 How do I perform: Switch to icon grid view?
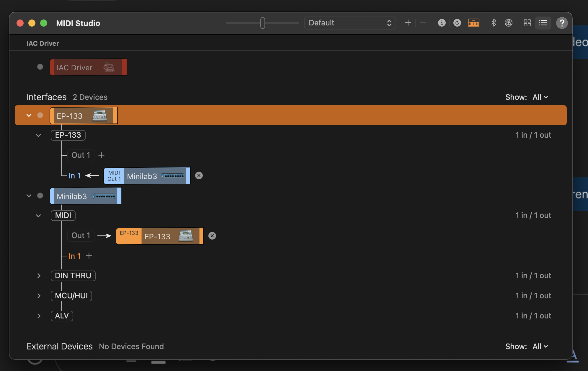click(x=527, y=23)
